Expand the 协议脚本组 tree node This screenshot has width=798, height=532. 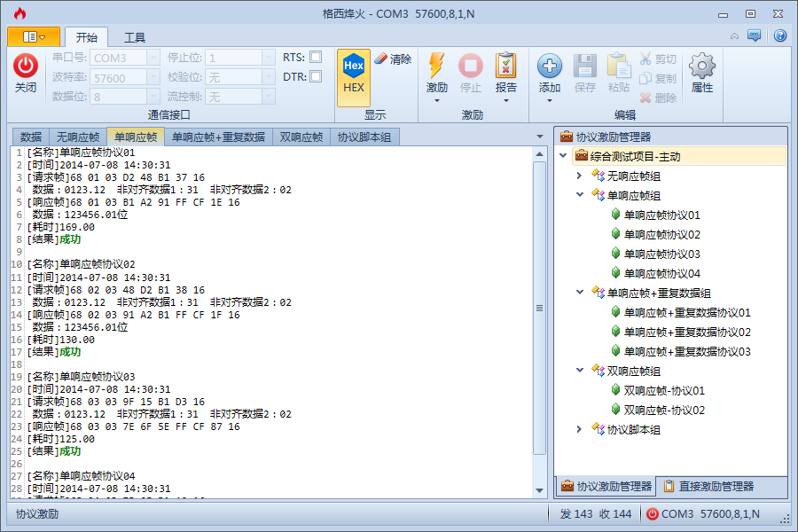pos(580,429)
